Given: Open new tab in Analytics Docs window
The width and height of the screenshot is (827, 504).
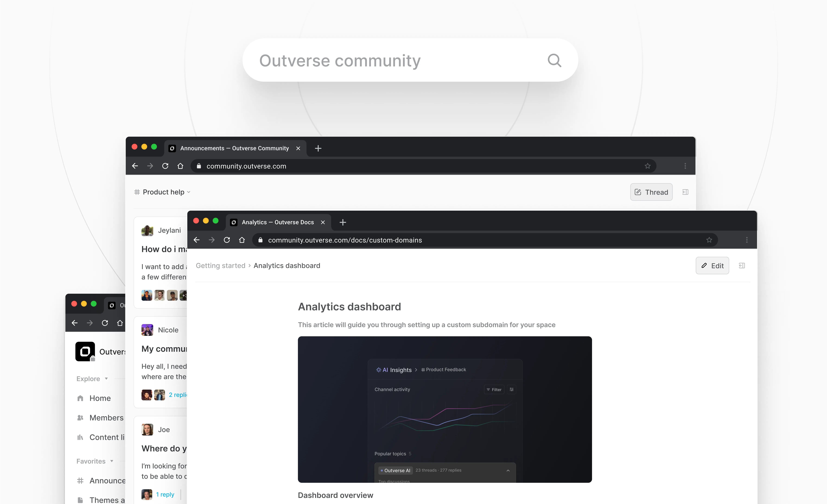Looking at the screenshot, I should pos(343,222).
